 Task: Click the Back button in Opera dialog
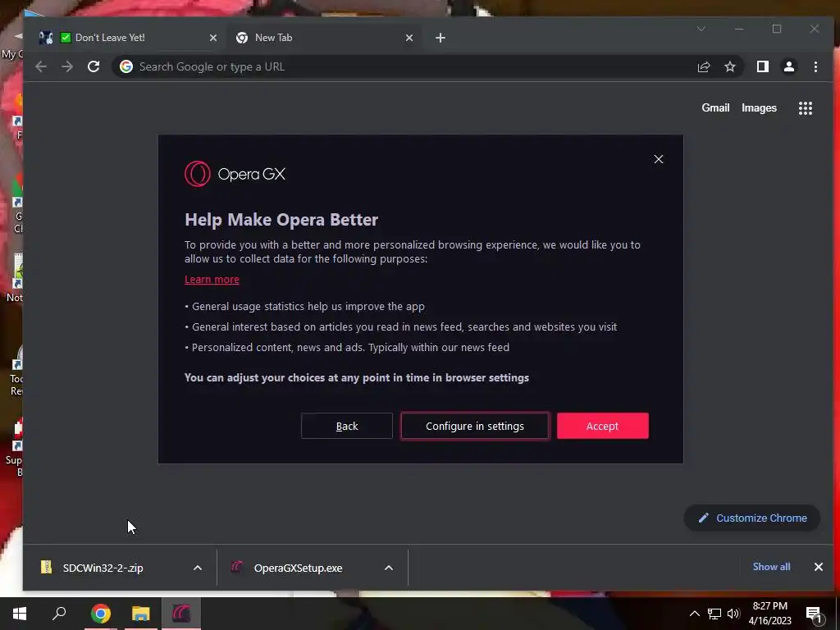pos(347,426)
